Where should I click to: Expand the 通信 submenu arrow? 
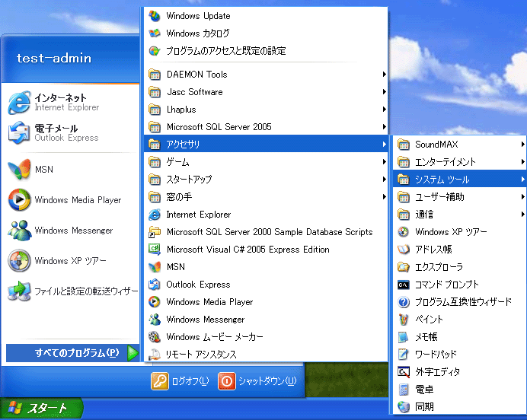(522, 215)
